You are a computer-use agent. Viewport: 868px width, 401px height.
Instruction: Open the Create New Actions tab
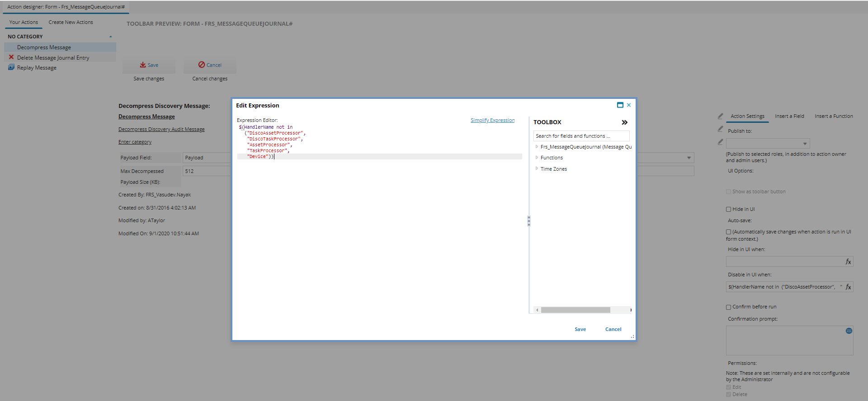pyautogui.click(x=71, y=22)
